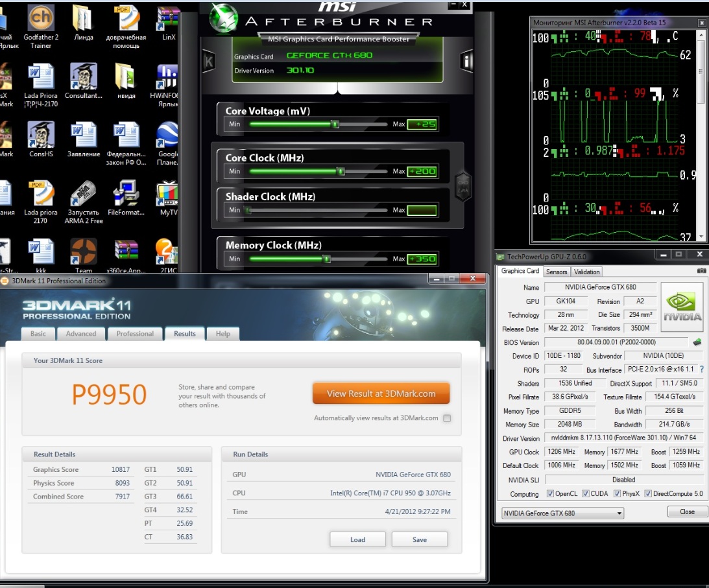This screenshot has width=709, height=588.
Task: Click the Save button in Run Details
Action: (420, 539)
